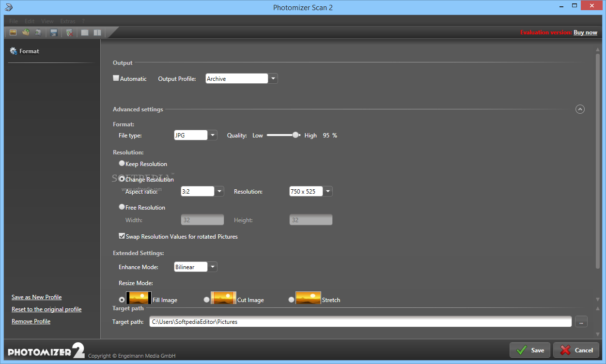Choose the Cut Image radio button
Screen dimensions: 606x364
tap(206, 300)
